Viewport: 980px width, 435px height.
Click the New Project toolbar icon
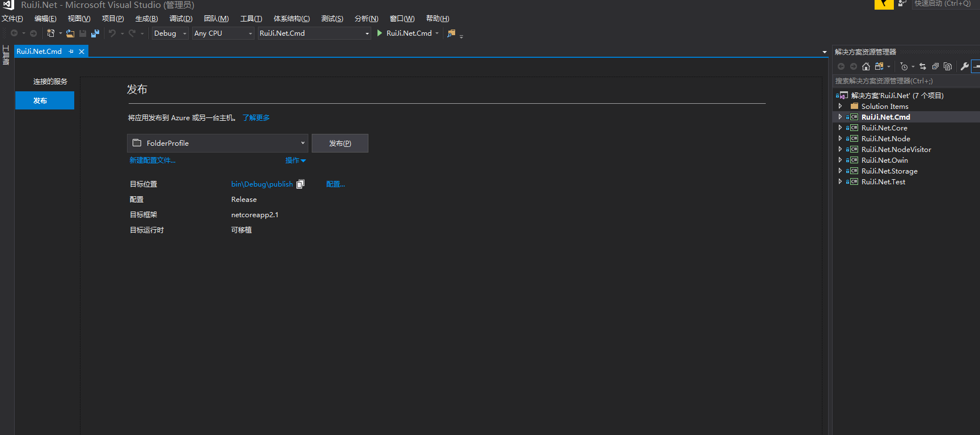coord(50,33)
